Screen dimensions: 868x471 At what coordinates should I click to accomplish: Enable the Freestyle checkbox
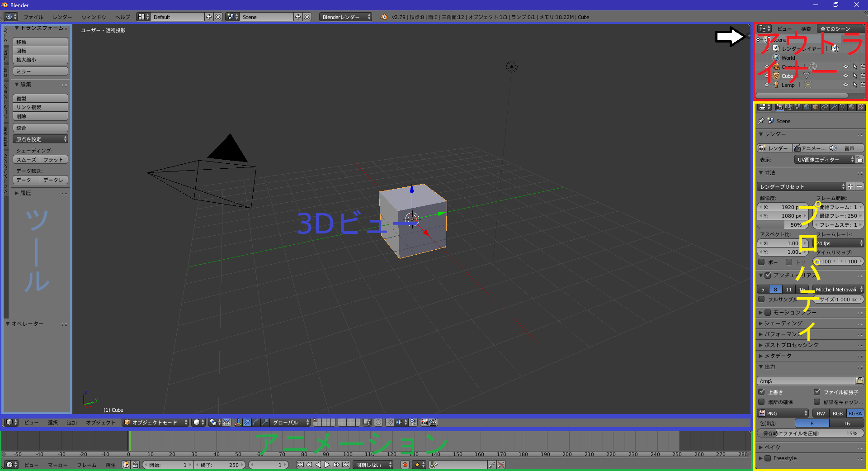tap(768, 458)
